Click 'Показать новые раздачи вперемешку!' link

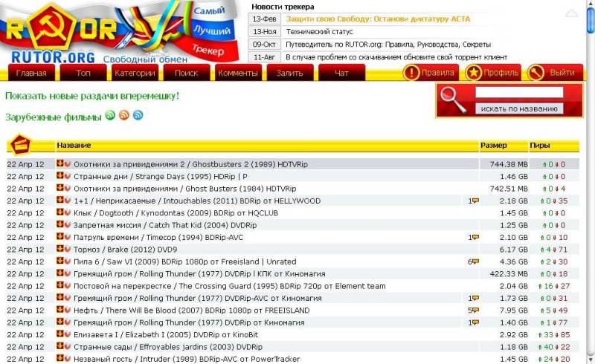[x=92, y=96]
